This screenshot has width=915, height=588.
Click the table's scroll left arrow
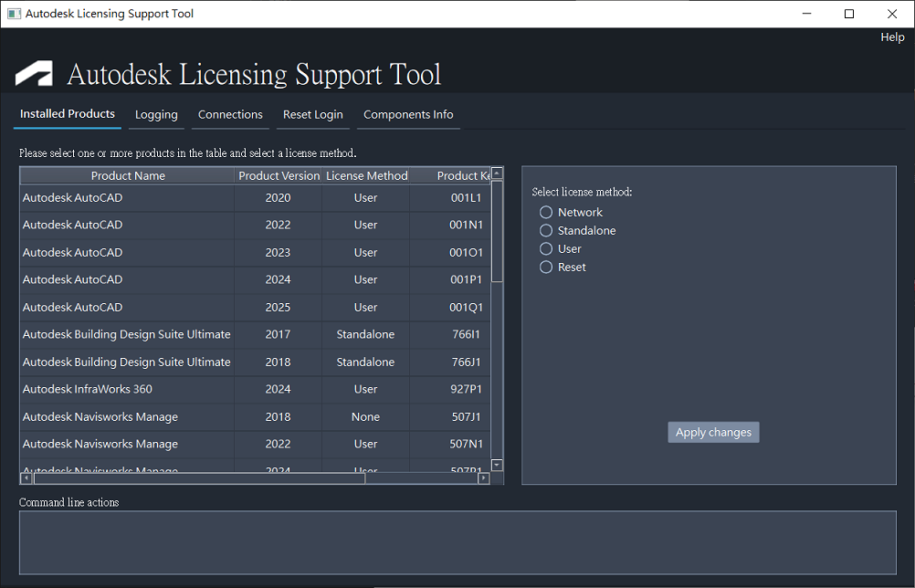(x=26, y=478)
